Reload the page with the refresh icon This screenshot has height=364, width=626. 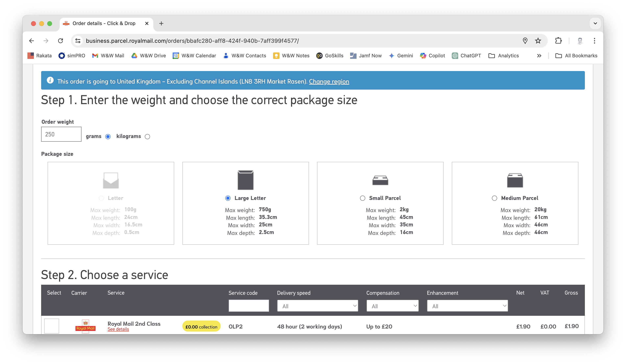point(60,41)
